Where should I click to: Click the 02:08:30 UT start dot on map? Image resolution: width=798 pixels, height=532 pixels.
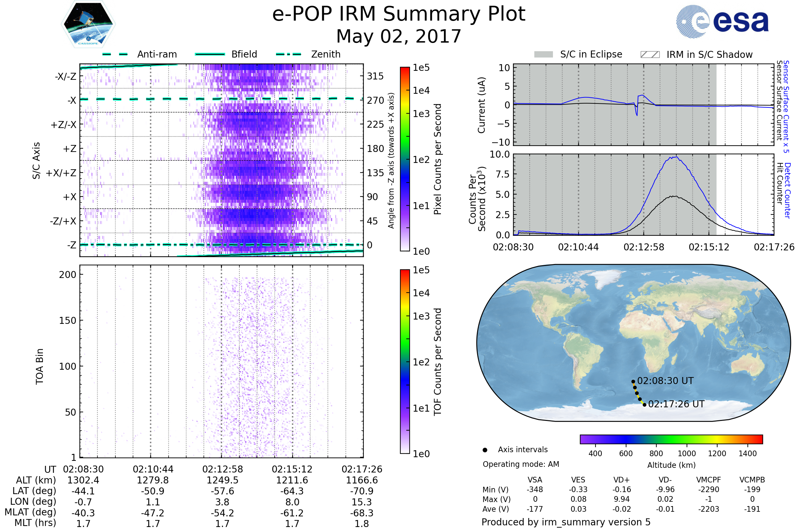pos(633,382)
